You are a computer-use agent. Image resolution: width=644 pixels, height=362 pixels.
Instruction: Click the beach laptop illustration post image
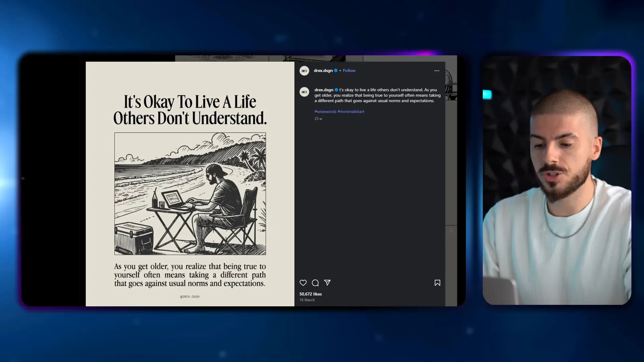[190, 193]
